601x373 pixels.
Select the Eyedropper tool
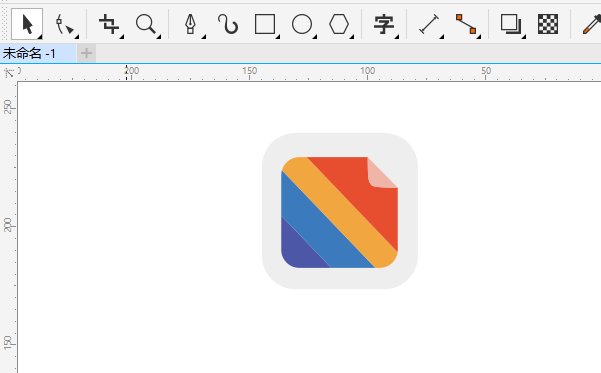[x=591, y=24]
